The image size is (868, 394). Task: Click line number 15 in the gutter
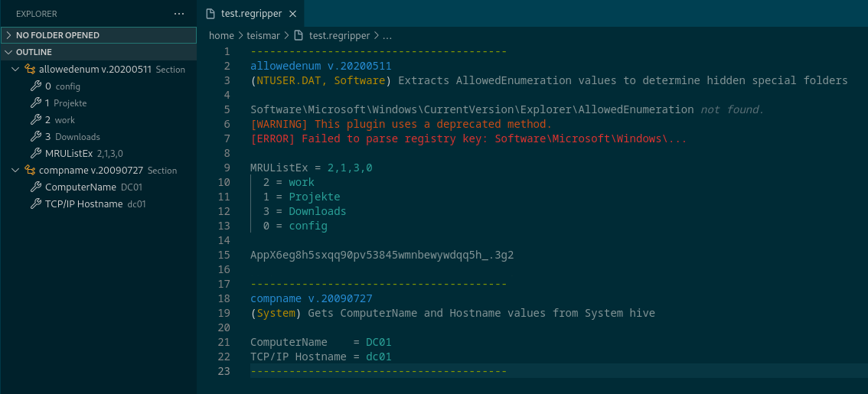pos(224,255)
